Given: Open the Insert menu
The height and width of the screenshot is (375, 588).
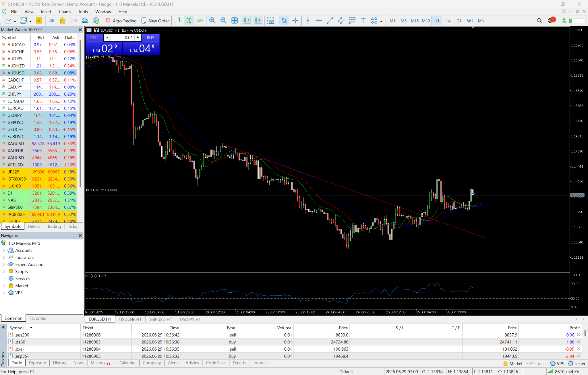Looking at the screenshot, I should [x=46, y=11].
